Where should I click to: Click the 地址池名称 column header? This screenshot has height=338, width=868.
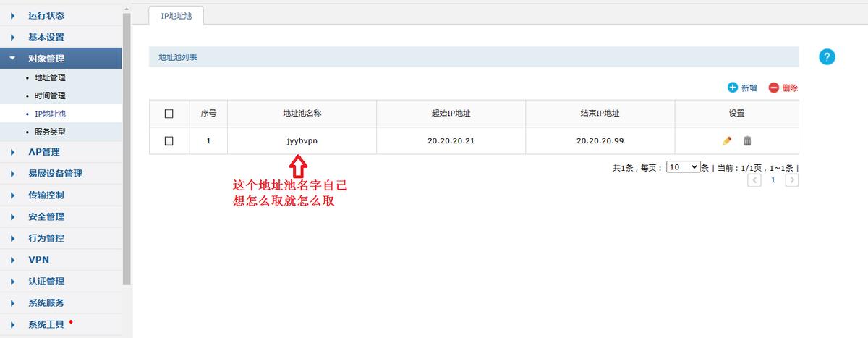click(x=302, y=114)
